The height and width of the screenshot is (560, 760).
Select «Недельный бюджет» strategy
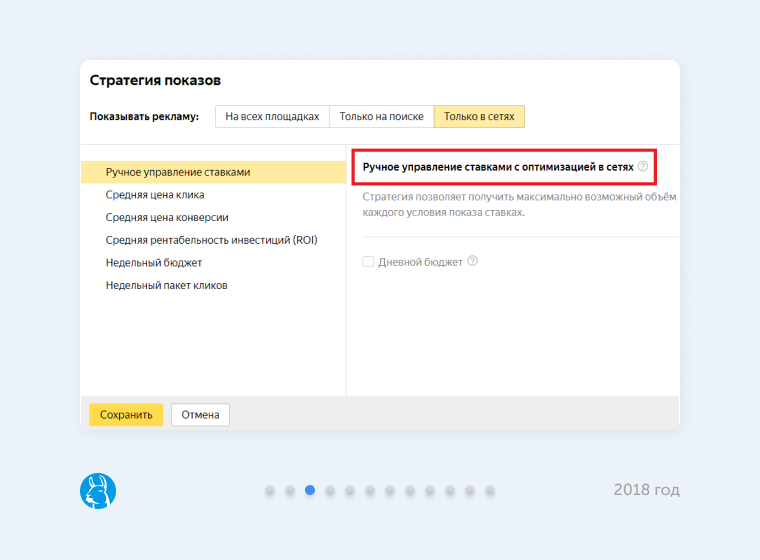click(x=154, y=263)
